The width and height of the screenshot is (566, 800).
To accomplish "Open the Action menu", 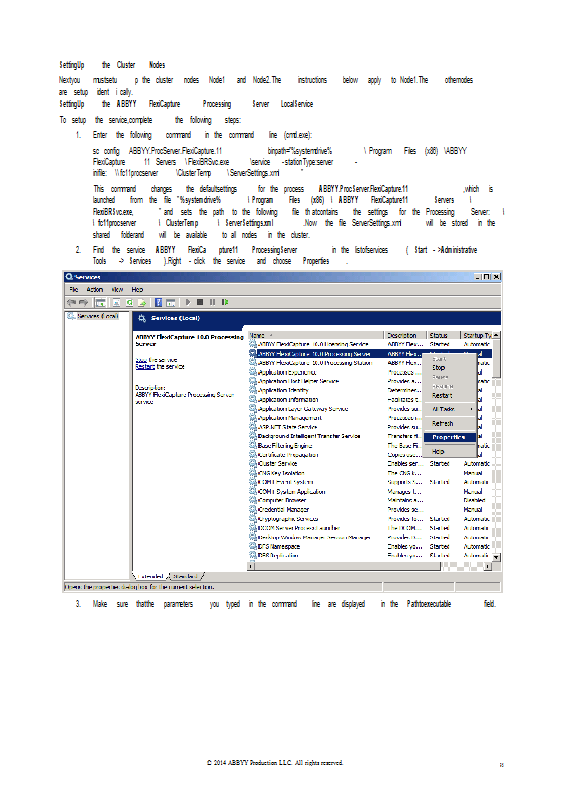I will coord(94,289).
